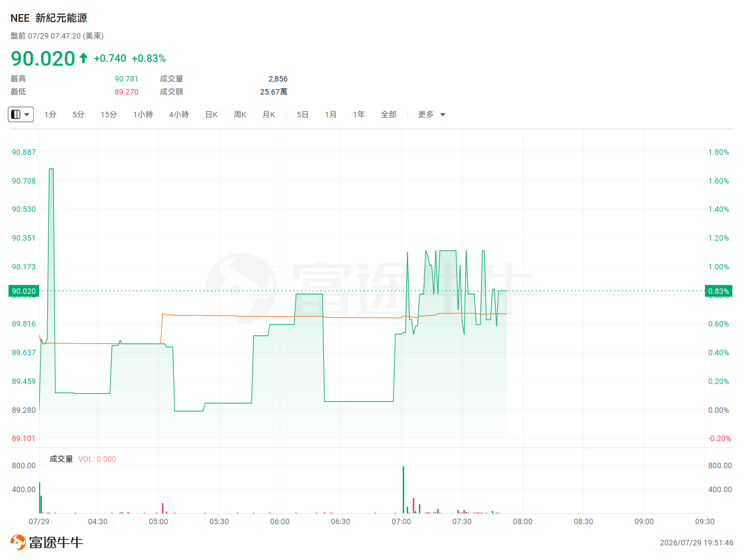The image size is (744, 560).
Task: Select the 5分 interval tab
Action: point(79,115)
